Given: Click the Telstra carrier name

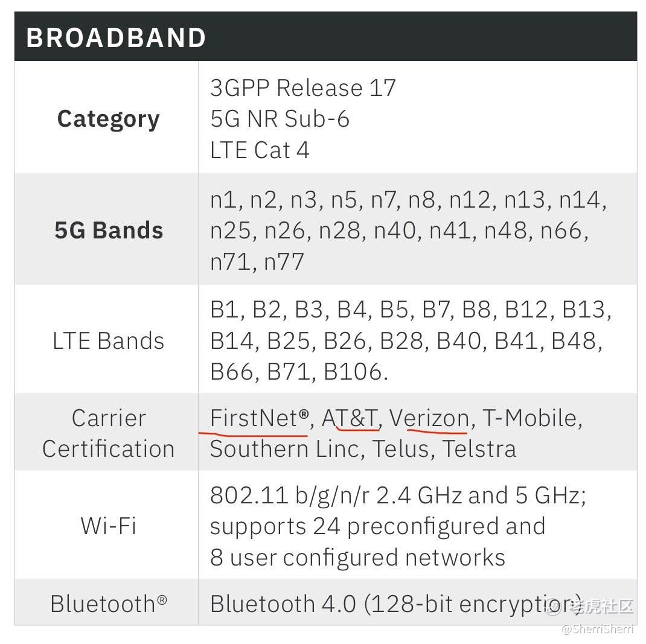Looking at the screenshot, I should tap(479, 449).
